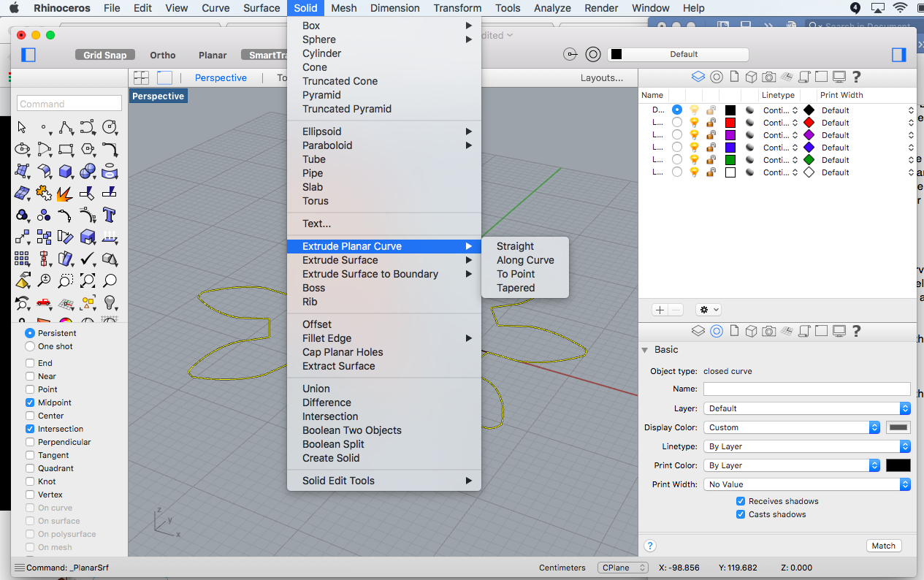924x580 pixels.
Task: Click the Zoom Extents magnifier icon
Action: 88,280
